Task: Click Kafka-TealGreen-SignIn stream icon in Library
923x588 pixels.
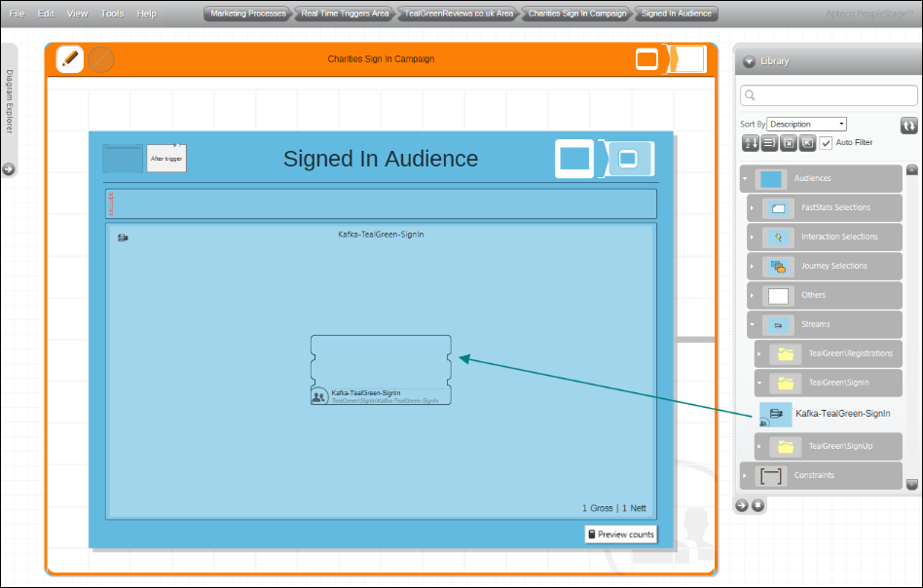Action: point(775,415)
